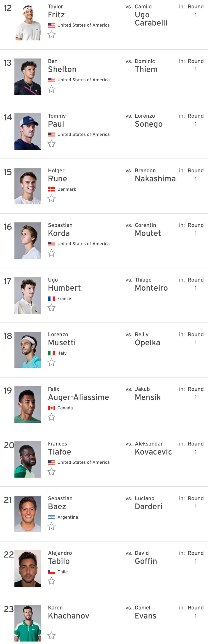Star Frances Tiafoe as a favorite player
Viewport: 208px width, 644px height.
tap(51, 471)
